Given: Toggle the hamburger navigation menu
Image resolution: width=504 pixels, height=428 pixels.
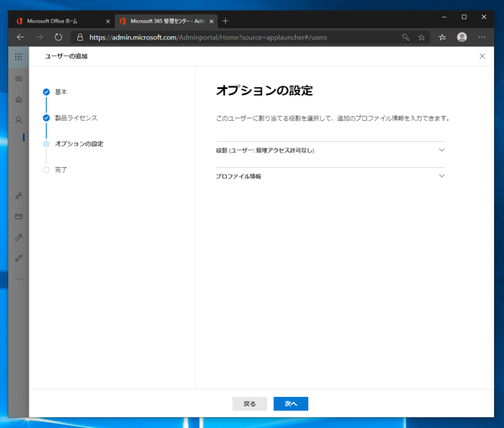Looking at the screenshot, I should click(x=18, y=79).
